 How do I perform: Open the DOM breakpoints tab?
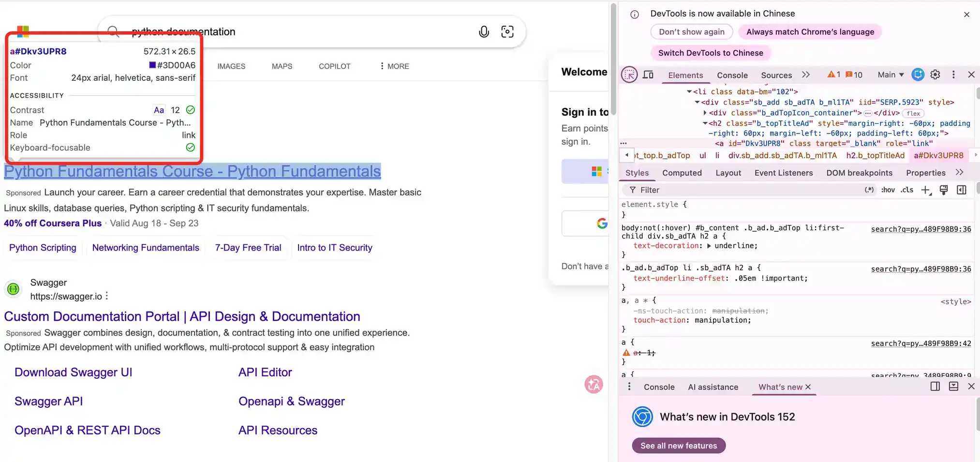tap(859, 173)
